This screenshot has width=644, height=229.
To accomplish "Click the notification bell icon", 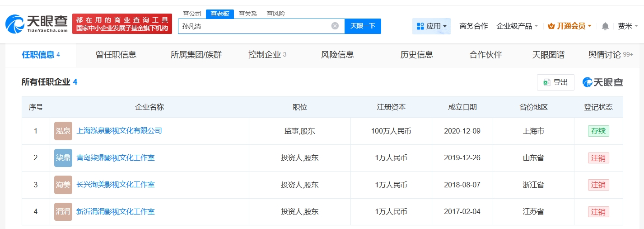I will 605,26.
